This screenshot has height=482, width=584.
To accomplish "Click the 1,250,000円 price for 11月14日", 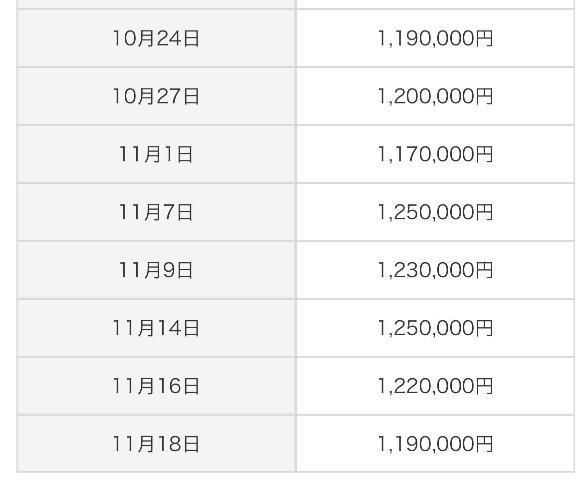I will click(x=435, y=328).
